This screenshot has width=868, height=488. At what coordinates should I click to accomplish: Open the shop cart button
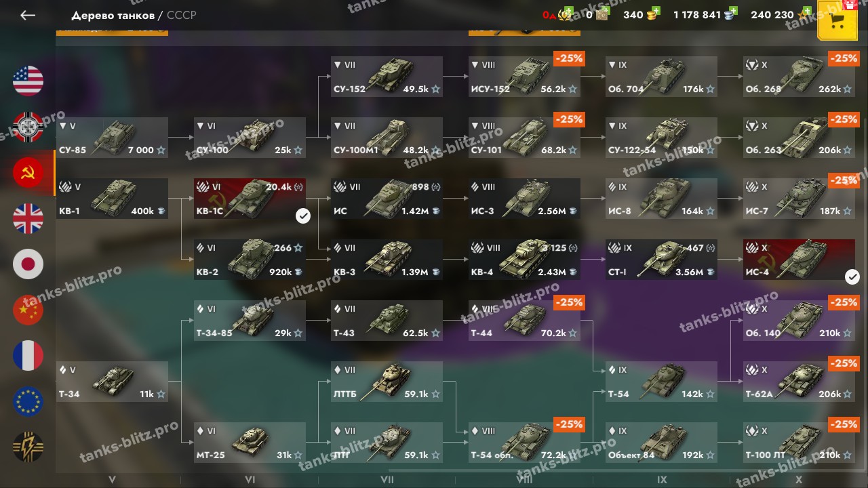pyautogui.click(x=837, y=20)
